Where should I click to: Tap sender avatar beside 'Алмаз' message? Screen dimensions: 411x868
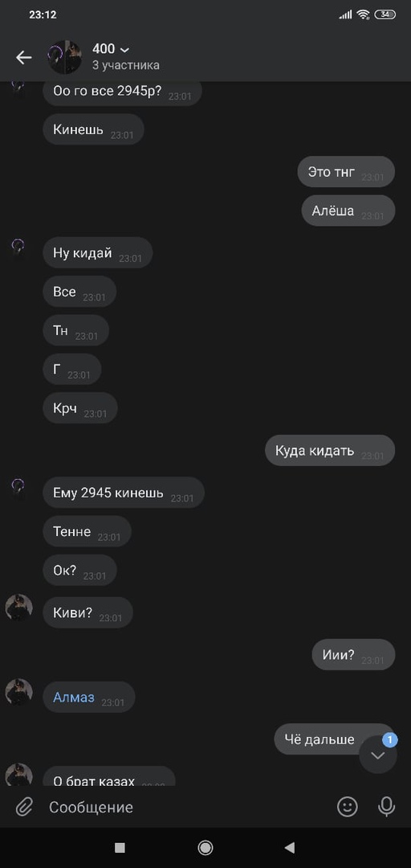(x=18, y=693)
